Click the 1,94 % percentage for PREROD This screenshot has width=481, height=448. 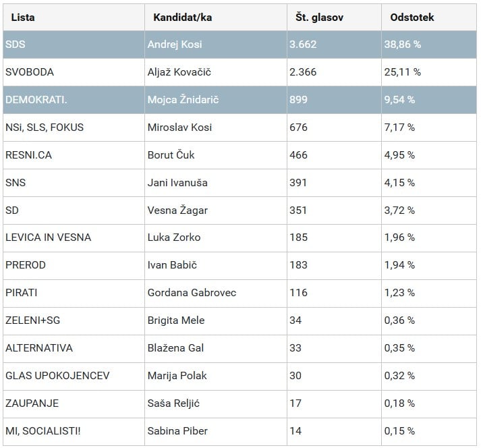[x=402, y=265]
